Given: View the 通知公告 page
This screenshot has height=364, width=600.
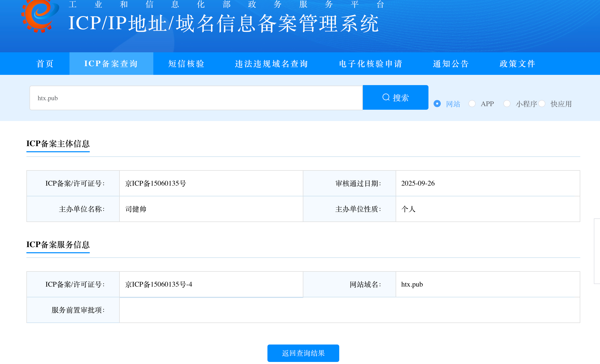Looking at the screenshot, I should point(451,64).
